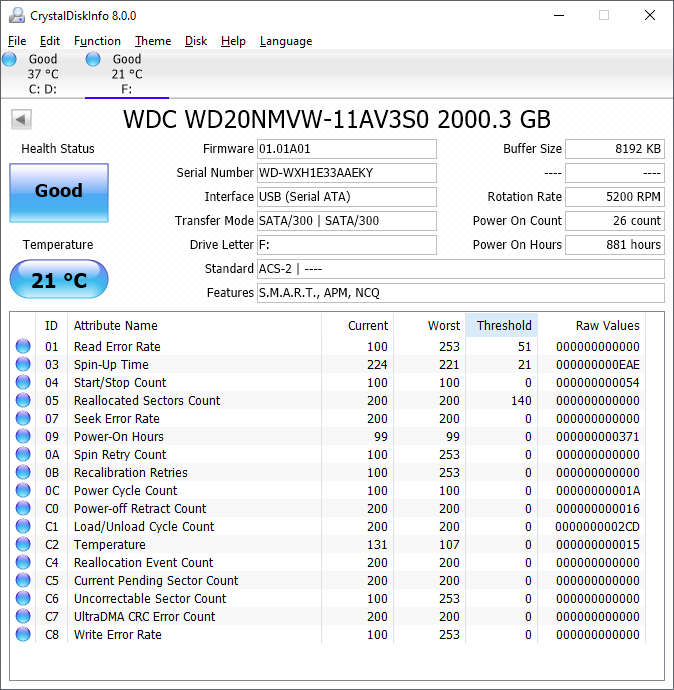
Task: Click the Temperature row current value 131
Action: 377,545
